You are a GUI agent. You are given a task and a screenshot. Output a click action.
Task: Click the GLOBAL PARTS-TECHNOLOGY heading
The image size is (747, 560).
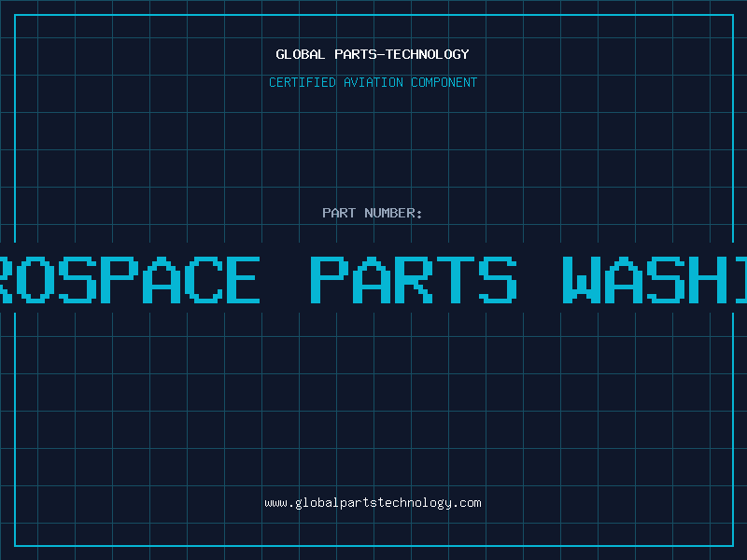(373, 54)
